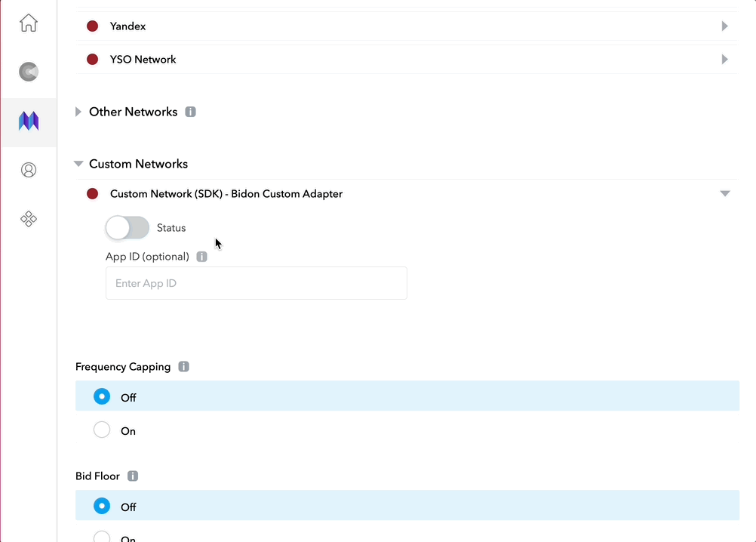
Task: Click the Frequency Capping info icon
Action: click(183, 366)
